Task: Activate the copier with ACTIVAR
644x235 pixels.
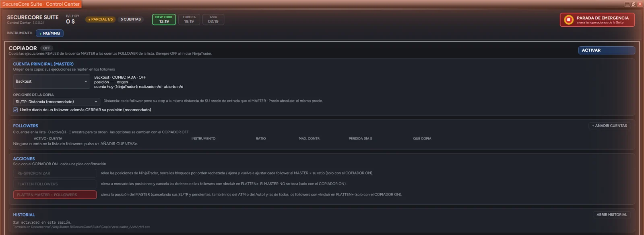Action: [x=607, y=50]
